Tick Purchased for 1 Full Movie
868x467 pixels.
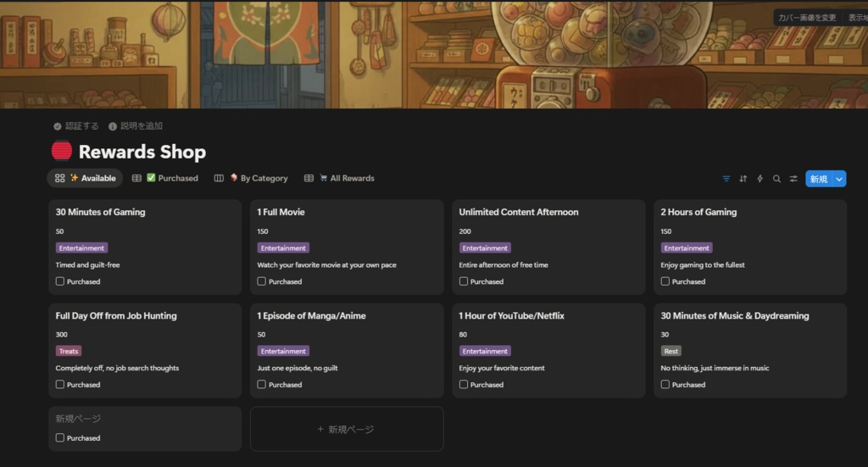262,281
